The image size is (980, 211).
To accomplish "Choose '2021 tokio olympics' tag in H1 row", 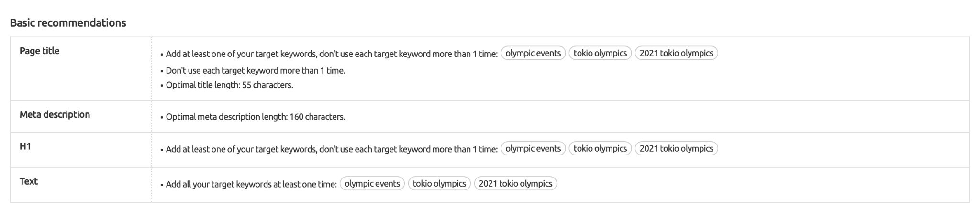I will click(676, 148).
